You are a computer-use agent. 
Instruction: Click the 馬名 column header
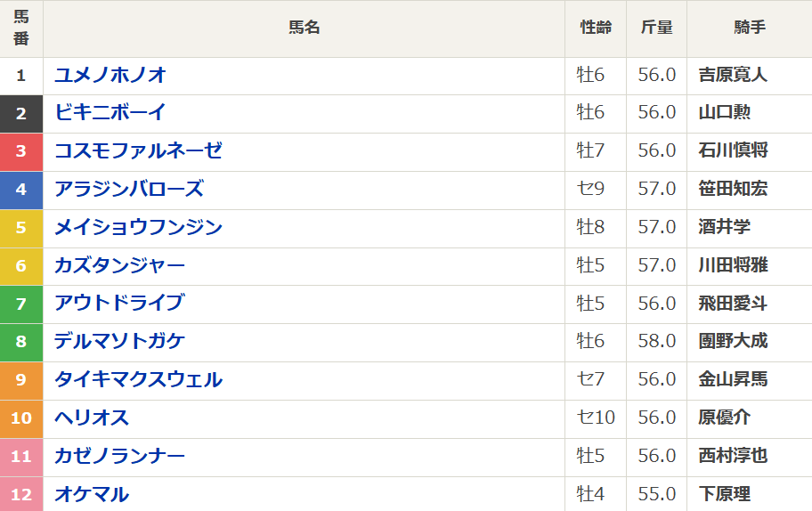pyautogui.click(x=304, y=28)
